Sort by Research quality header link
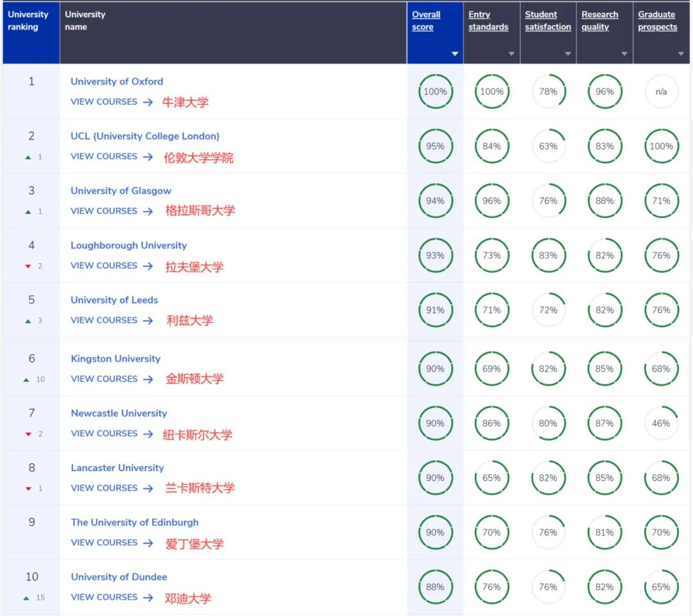This screenshot has height=616, width=693. [x=599, y=21]
